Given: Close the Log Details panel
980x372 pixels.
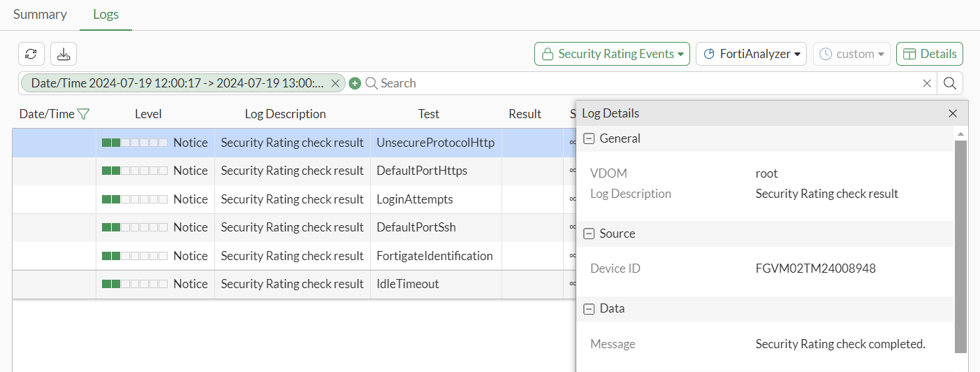Looking at the screenshot, I should point(953,113).
